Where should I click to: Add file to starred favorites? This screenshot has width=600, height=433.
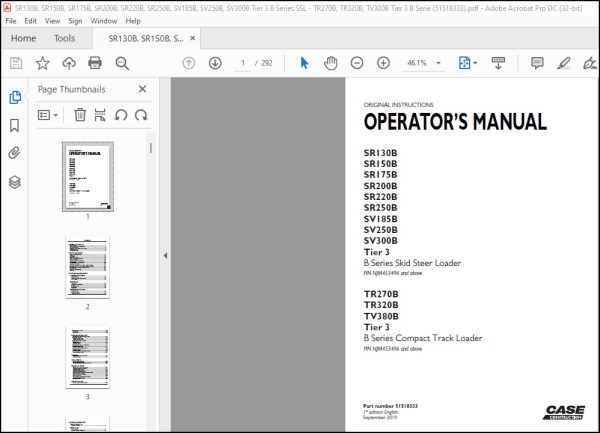[42, 63]
